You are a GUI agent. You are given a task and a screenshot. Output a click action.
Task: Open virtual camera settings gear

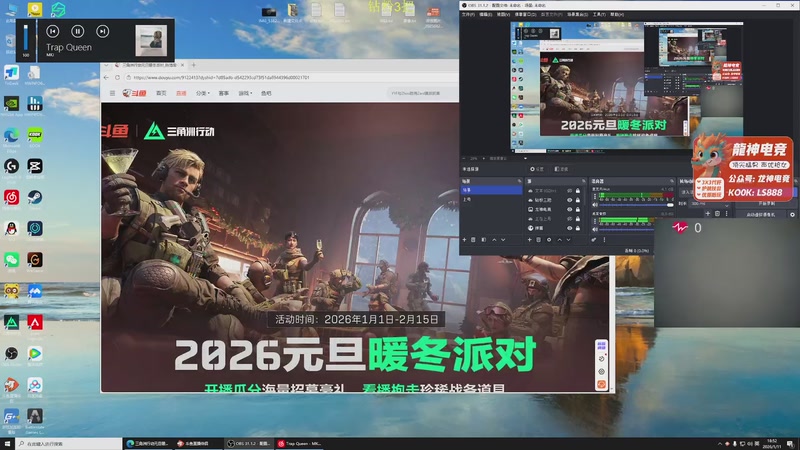pos(792,215)
